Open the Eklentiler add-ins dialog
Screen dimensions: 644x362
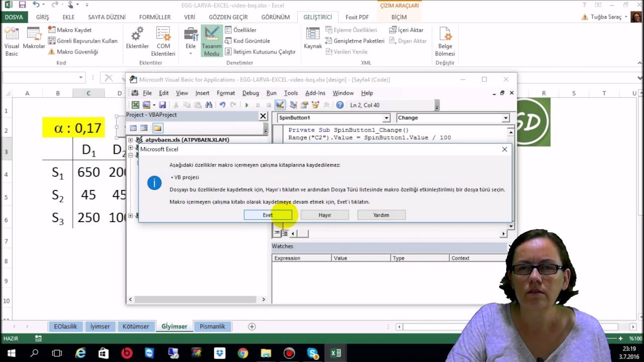coord(137,39)
